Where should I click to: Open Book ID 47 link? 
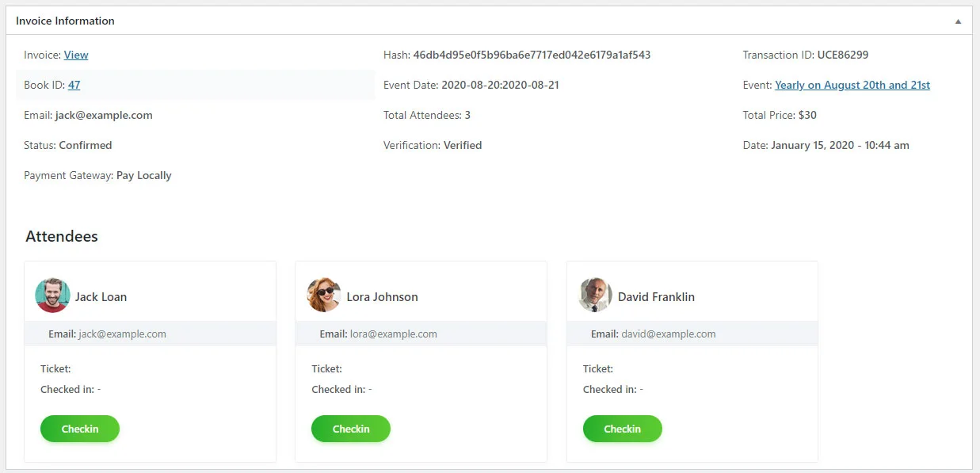click(74, 86)
